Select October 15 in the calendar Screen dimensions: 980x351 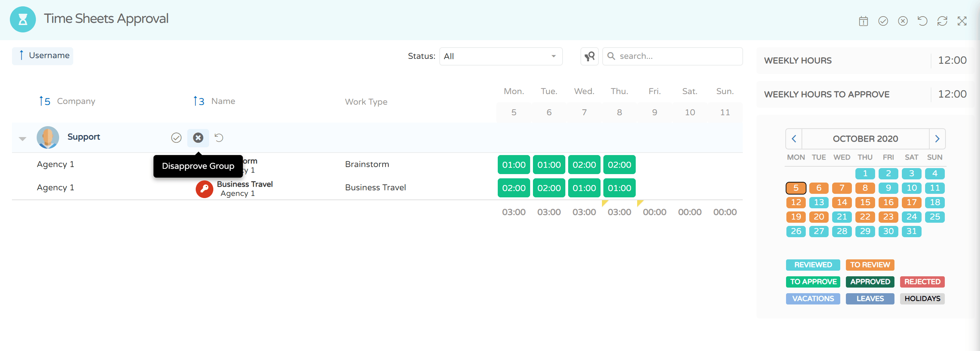tap(865, 203)
